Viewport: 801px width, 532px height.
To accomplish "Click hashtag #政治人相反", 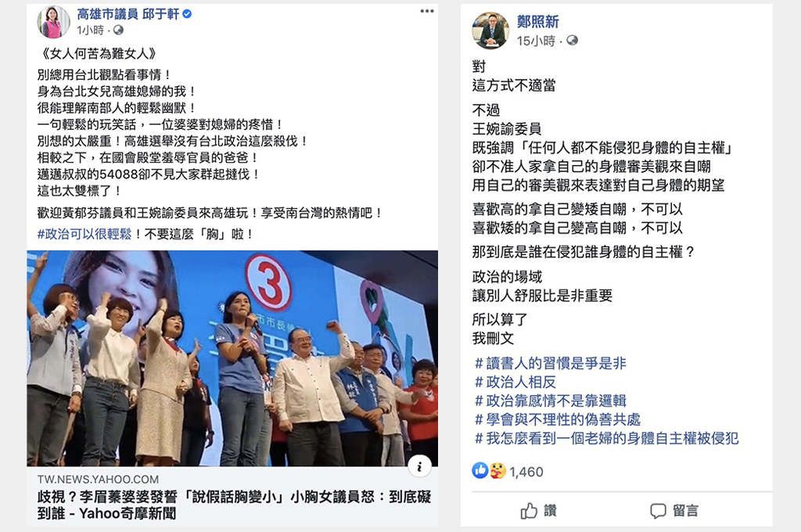I will coord(515,382).
